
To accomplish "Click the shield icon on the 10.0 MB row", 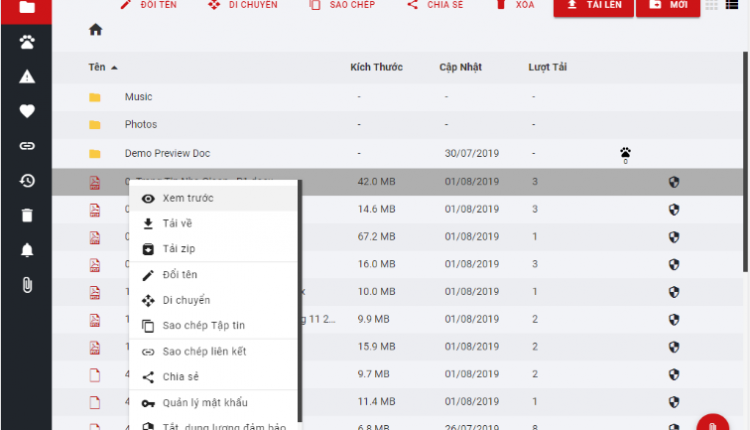I will (x=674, y=292).
